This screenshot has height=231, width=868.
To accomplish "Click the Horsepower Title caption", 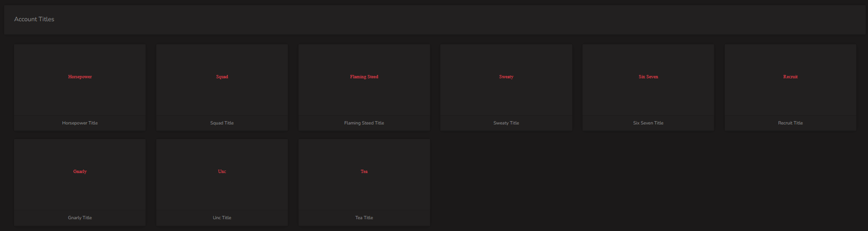I will click(80, 123).
